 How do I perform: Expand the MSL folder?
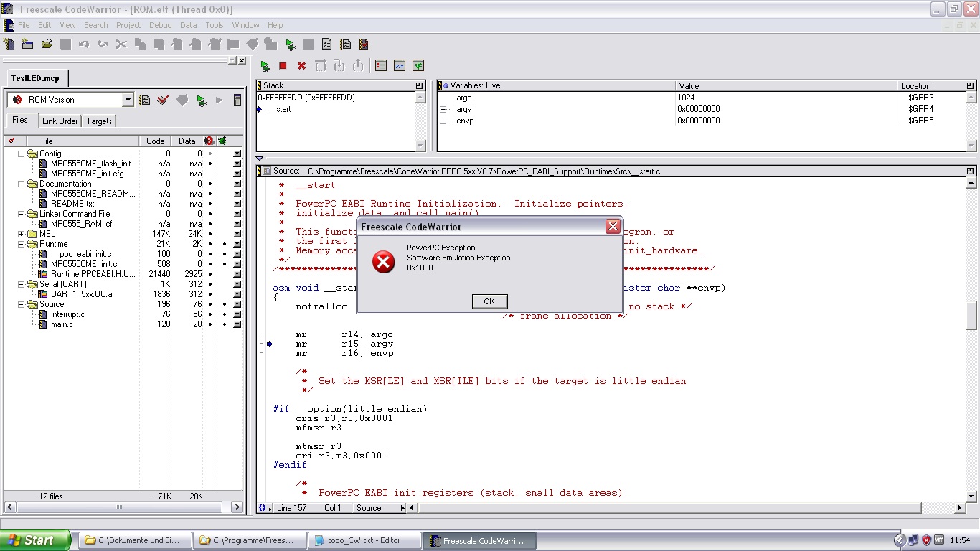(22, 234)
